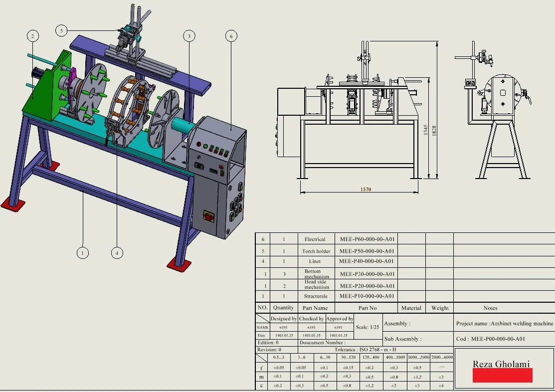The image size is (555, 392).
Task: Select the Scale: 1/25 cell
Action: coord(368,327)
